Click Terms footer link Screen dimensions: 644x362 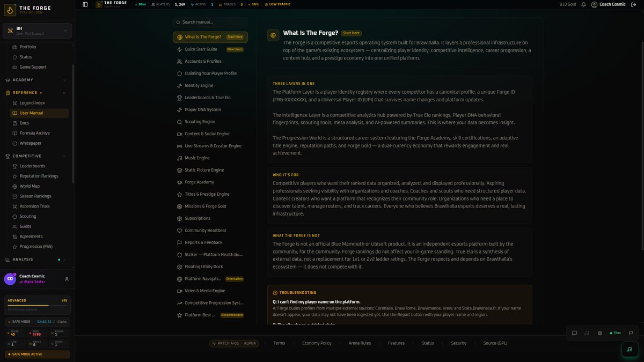point(279,343)
